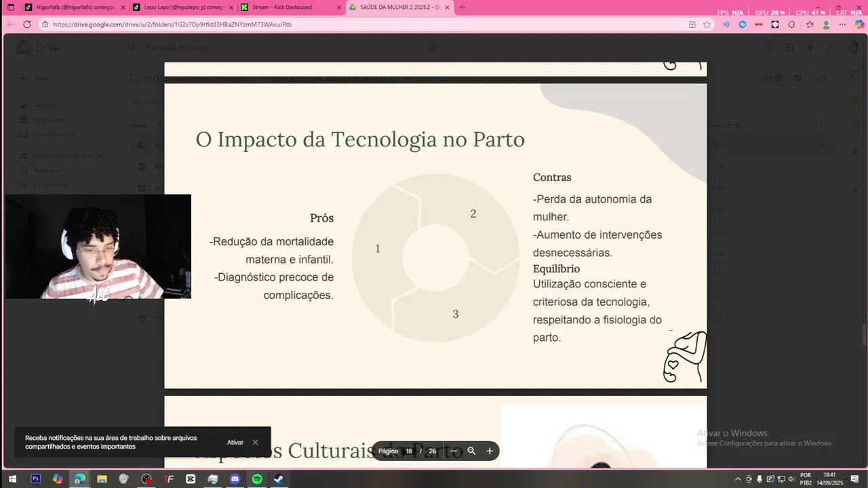
Task: Click the slide title O Impacto da Tecnologia no Parto
Action: tap(360, 139)
